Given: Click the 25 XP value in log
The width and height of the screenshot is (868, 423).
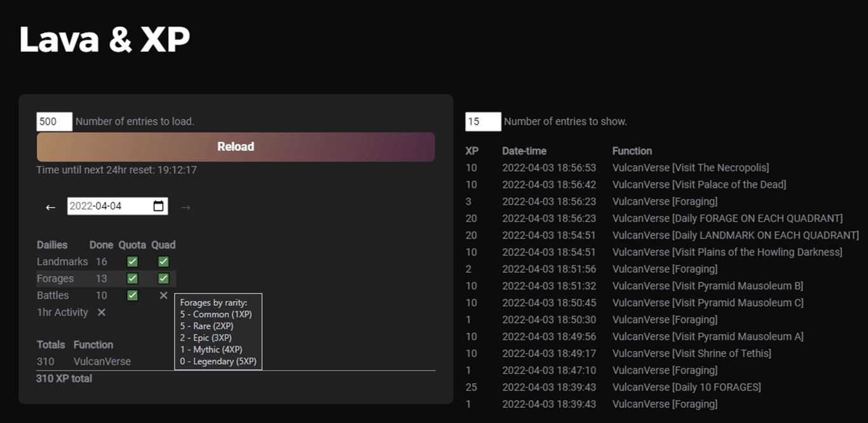Looking at the screenshot, I should pyautogui.click(x=471, y=387).
